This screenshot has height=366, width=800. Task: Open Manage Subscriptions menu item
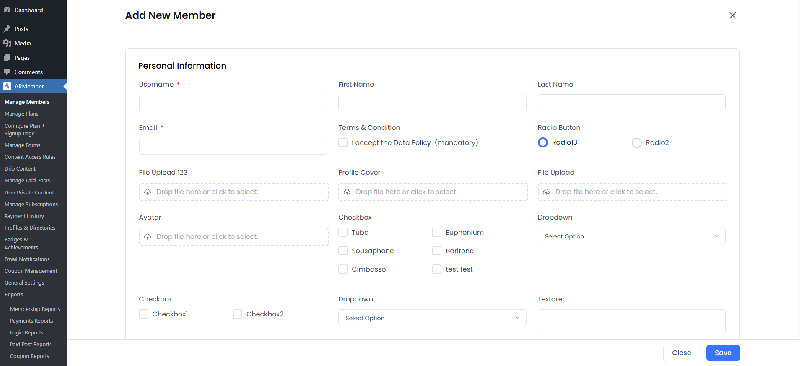coord(31,204)
